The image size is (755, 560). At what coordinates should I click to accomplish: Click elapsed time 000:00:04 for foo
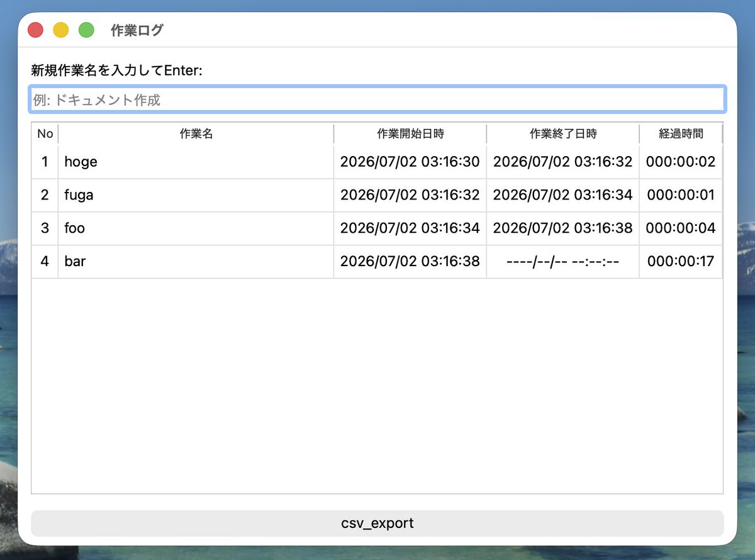coord(681,228)
